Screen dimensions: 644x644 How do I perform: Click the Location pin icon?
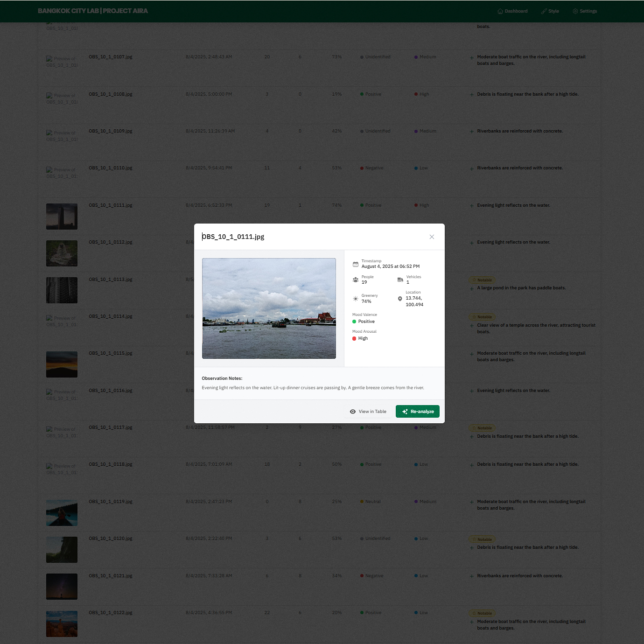click(400, 299)
